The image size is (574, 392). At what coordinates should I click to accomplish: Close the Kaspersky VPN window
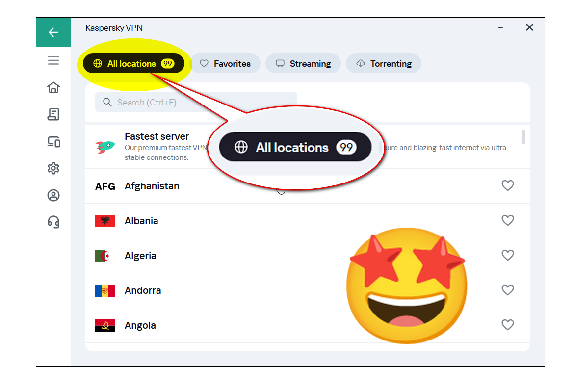click(529, 27)
